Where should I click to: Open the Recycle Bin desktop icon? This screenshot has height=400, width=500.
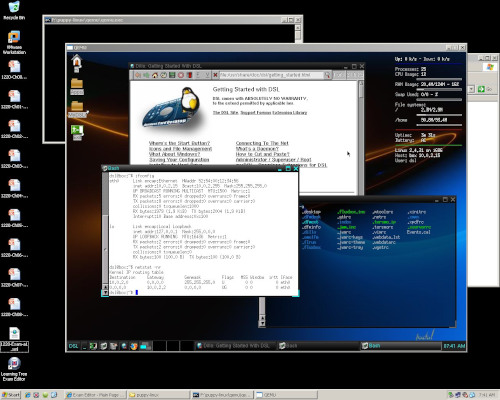point(14,10)
